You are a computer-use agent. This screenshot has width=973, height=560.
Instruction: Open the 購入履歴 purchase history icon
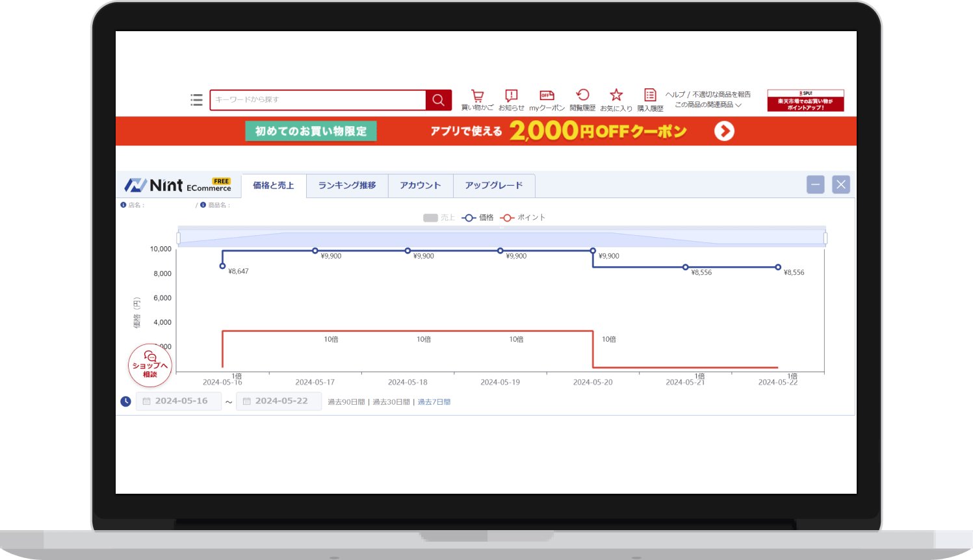click(x=650, y=100)
